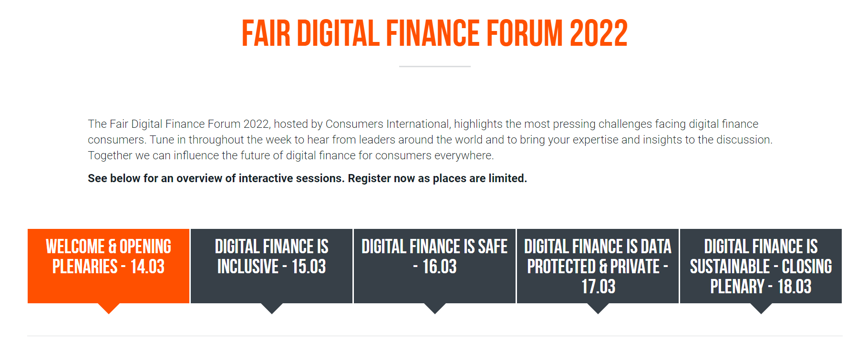Open the Welcome & Opening Plenaries 14.03 tab
Image resolution: width=868 pixels, height=340 pixels.
(108, 266)
